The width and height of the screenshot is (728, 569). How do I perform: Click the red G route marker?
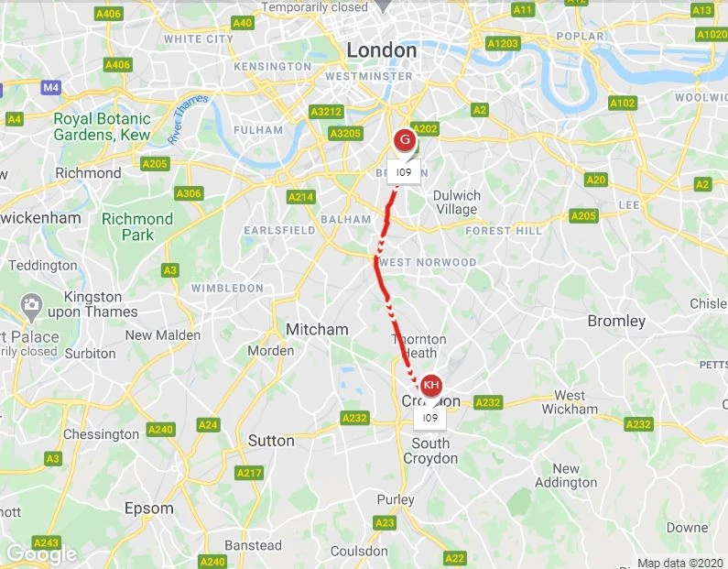click(405, 139)
